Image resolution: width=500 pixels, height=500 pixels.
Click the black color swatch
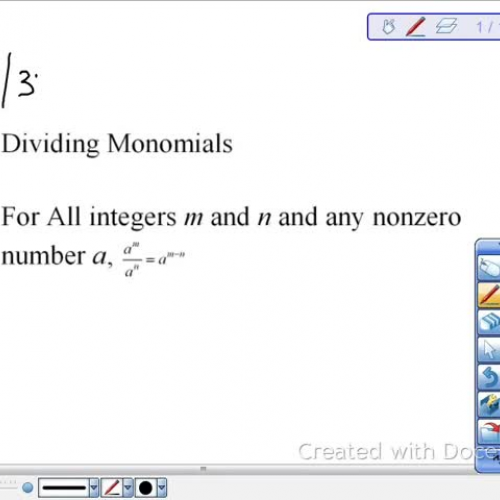point(146,488)
